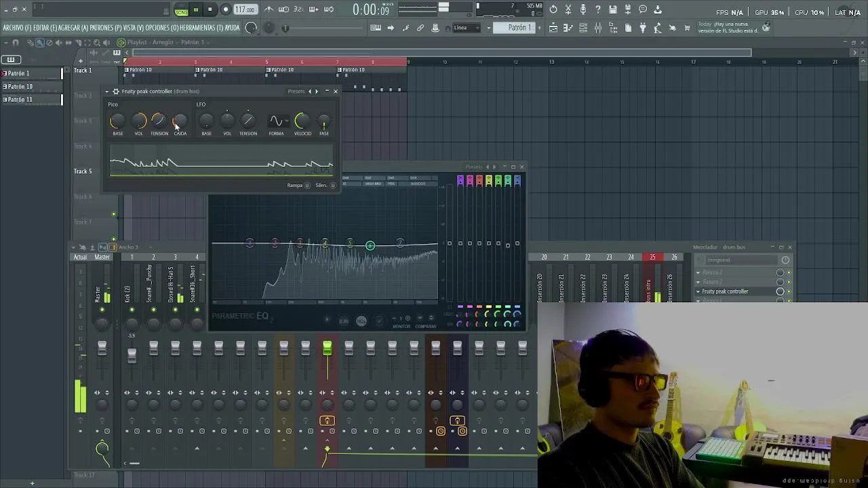Click the MONITOR button in Parametric EQ
The width and height of the screenshot is (868, 488).
coord(401,327)
